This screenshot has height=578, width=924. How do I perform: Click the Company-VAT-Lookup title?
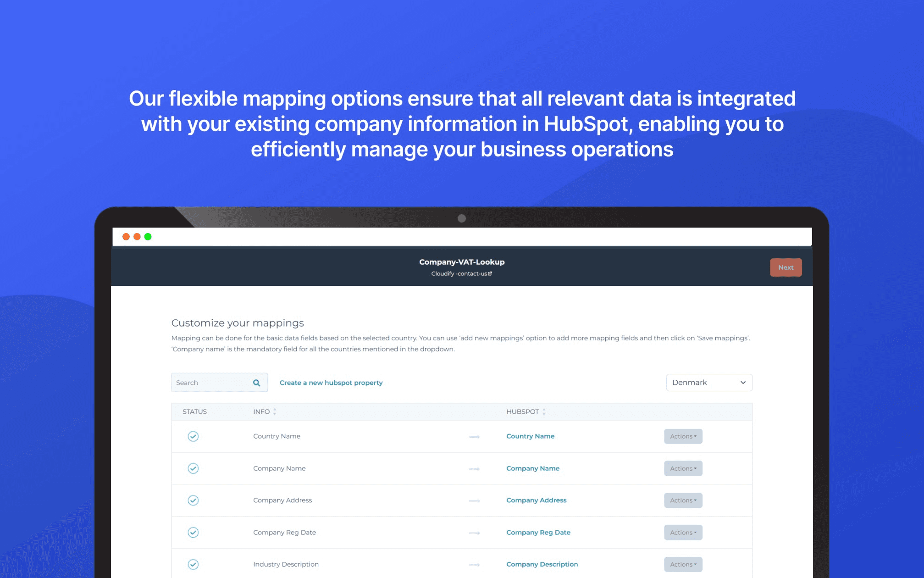click(x=462, y=262)
